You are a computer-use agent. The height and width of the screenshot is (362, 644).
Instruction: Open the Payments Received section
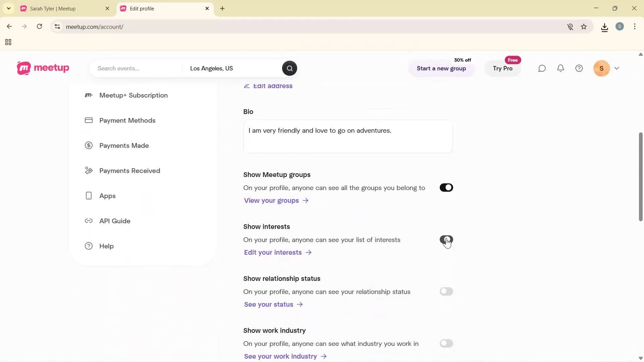click(129, 171)
